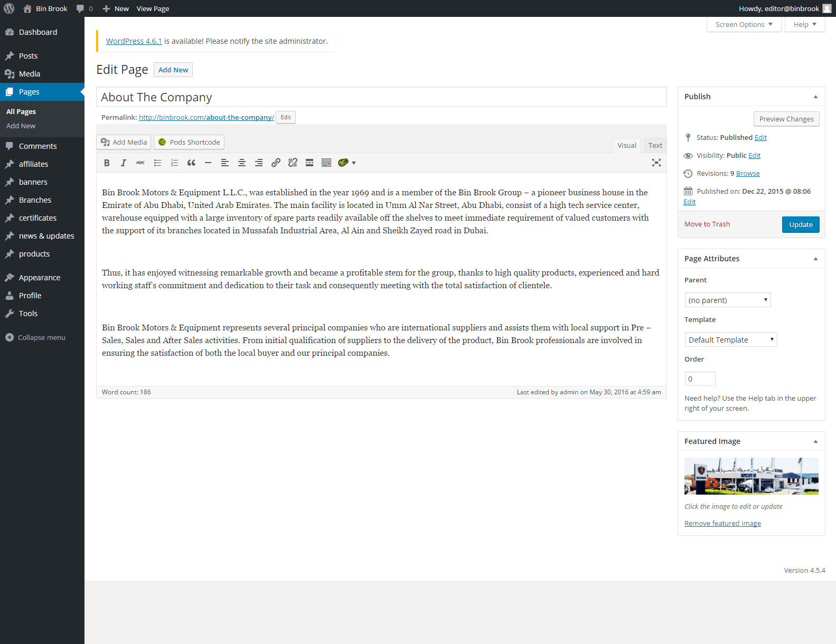Toggle bold formatting in editor toolbar
Screen dimensions: 836x644
(107, 163)
